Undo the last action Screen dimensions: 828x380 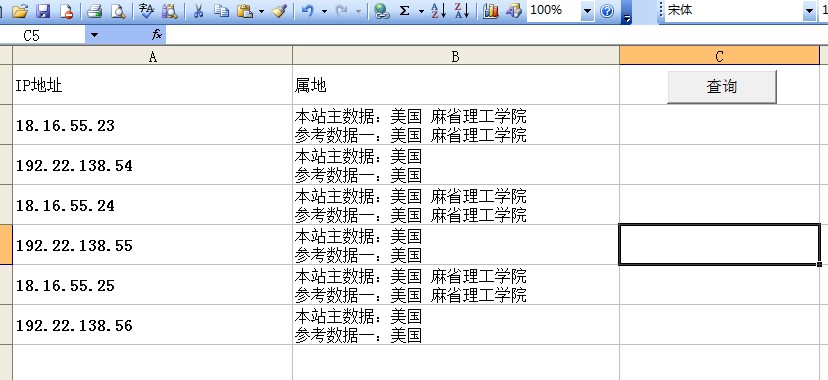[x=308, y=11]
